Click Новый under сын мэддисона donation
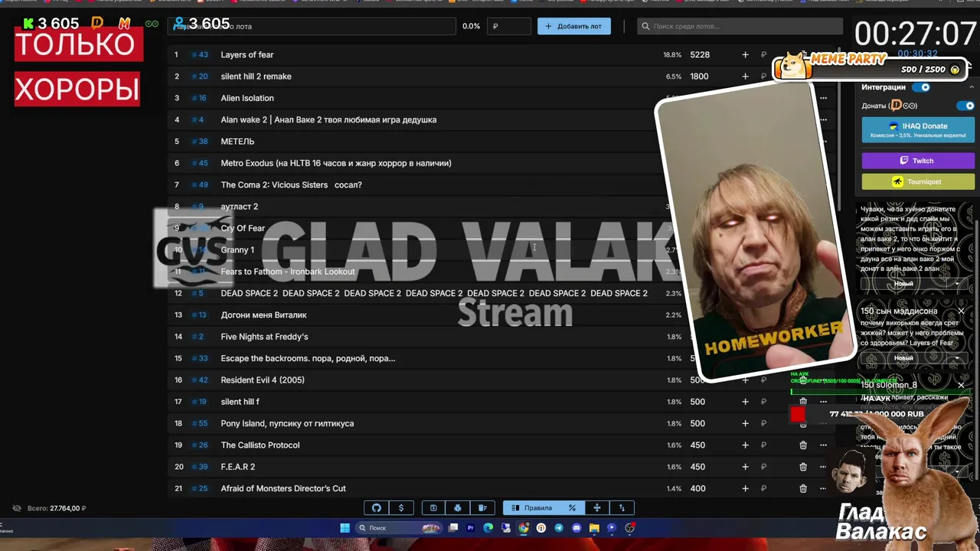Image resolution: width=980 pixels, height=551 pixels. (x=903, y=358)
